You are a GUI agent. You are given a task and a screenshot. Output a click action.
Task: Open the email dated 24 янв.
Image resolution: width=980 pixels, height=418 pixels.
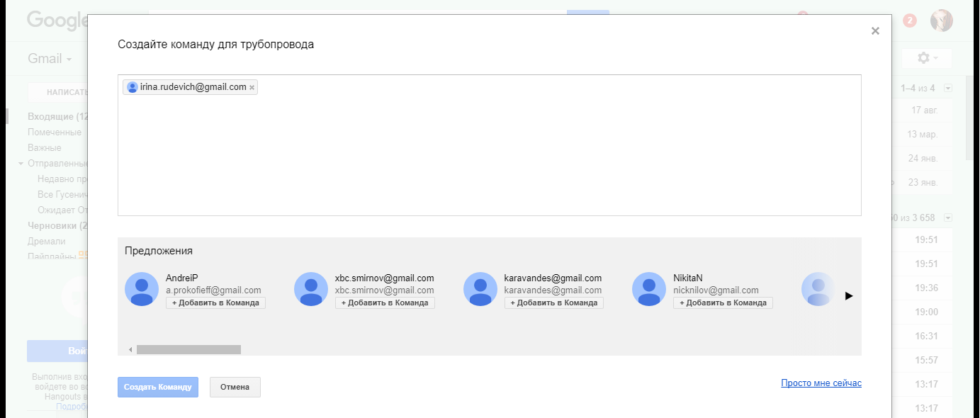pyautogui.click(x=923, y=159)
